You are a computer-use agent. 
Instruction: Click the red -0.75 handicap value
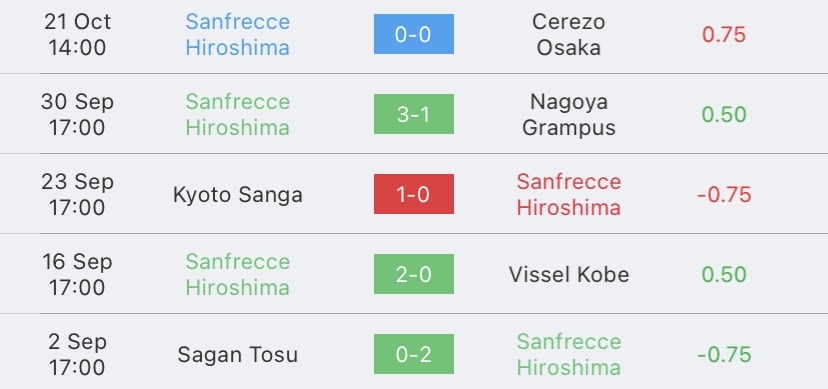[724, 195]
